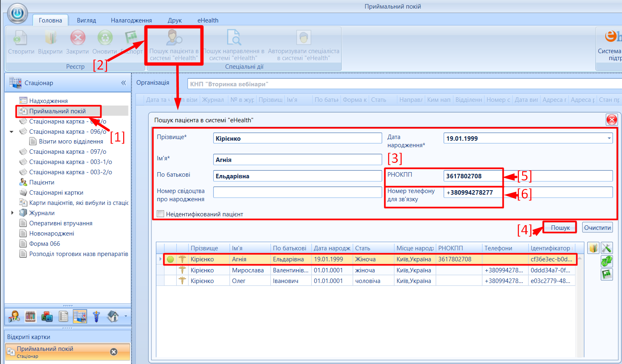Click Оновити refresh ribbon button
This screenshot has width=622, height=364.
click(x=105, y=42)
